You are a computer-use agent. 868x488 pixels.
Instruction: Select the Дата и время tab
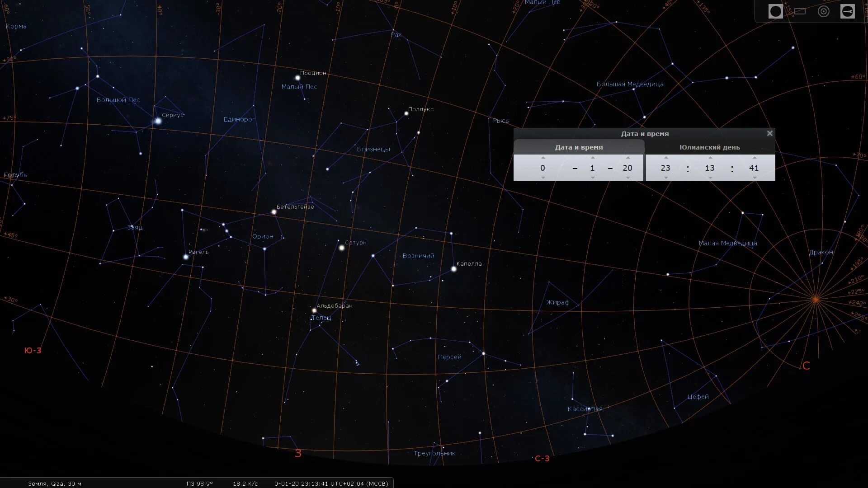(x=579, y=147)
